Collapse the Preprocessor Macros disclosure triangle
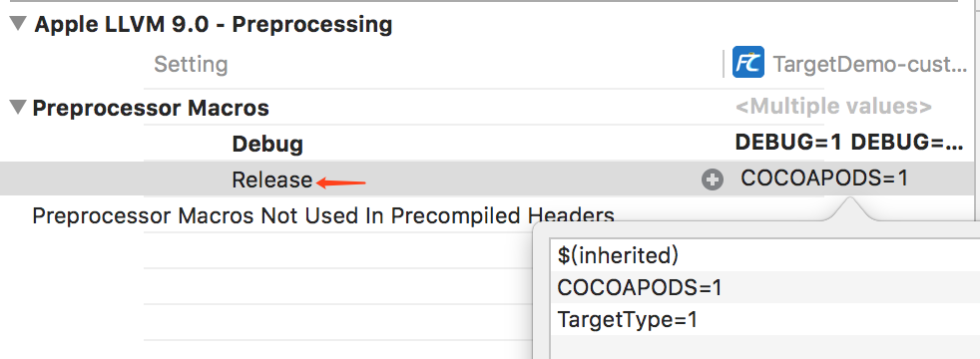Screen dimensions: 980x359 click(x=19, y=108)
